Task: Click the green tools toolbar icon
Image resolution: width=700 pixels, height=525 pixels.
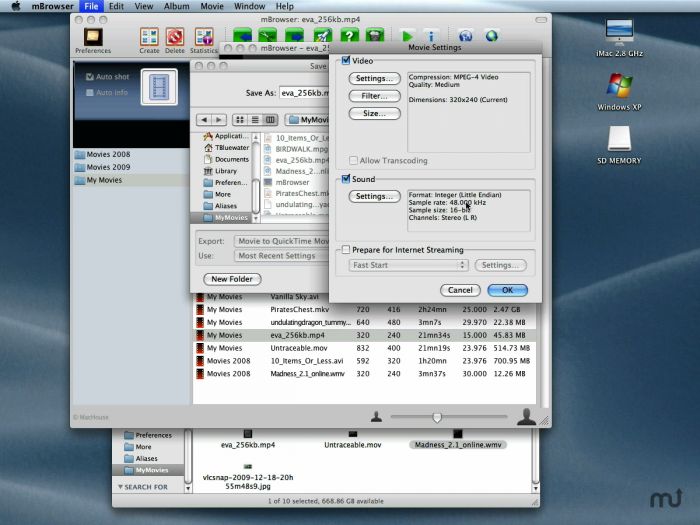Action: tap(267, 35)
